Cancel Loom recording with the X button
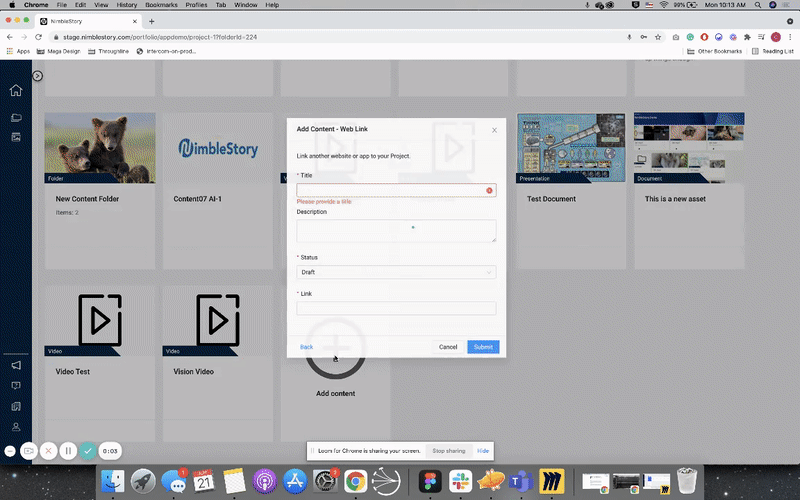Viewport: 800px width, 500px height. (x=48, y=451)
